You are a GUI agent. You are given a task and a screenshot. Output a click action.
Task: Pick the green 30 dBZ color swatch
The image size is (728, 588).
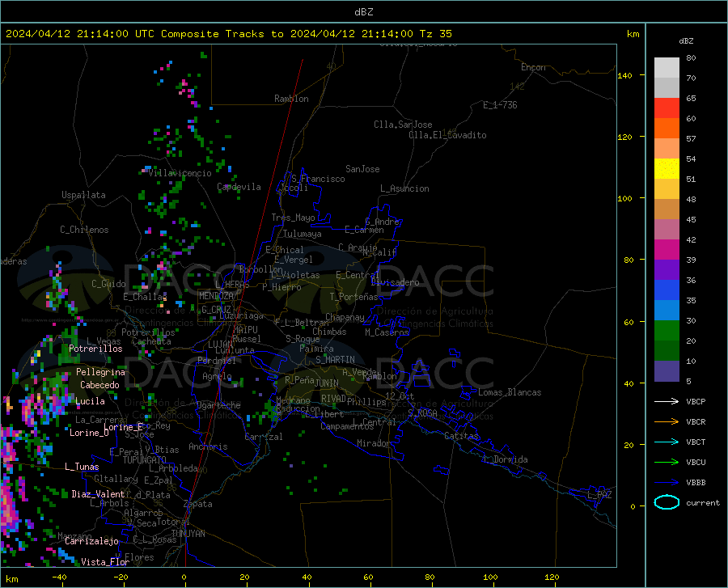pyautogui.click(x=667, y=331)
